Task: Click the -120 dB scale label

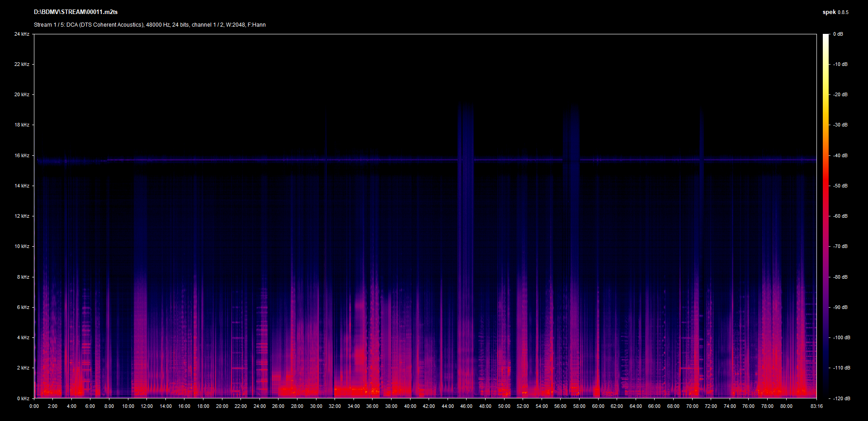Action: (x=841, y=398)
